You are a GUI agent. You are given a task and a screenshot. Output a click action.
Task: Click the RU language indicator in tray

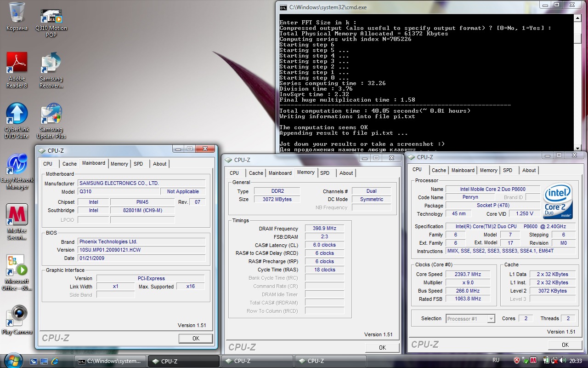496,360
